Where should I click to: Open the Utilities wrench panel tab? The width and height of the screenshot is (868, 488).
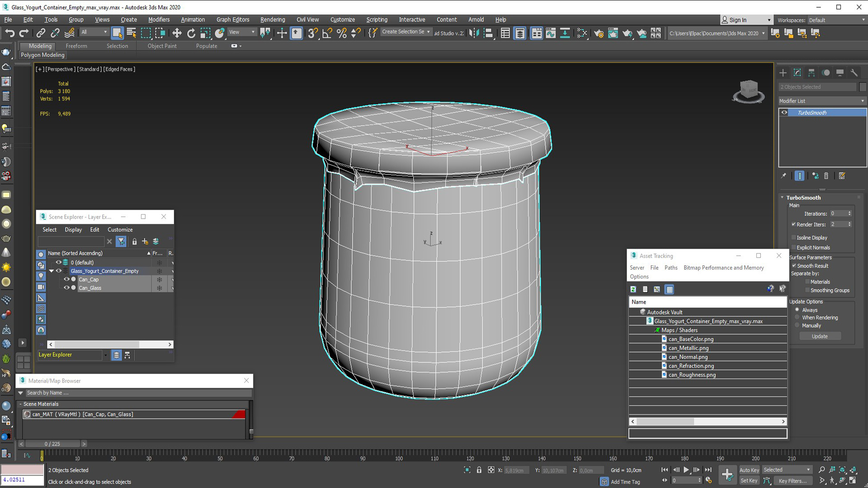pos(854,73)
